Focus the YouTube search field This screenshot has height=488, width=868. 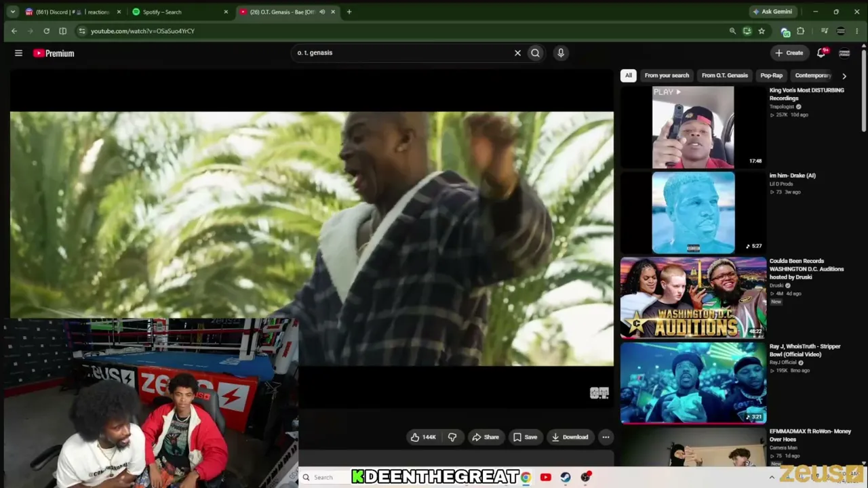[x=403, y=53]
